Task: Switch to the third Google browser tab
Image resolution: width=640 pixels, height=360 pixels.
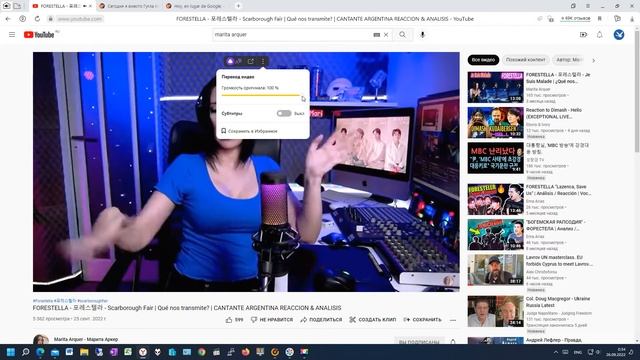Action: pyautogui.click(x=197, y=6)
